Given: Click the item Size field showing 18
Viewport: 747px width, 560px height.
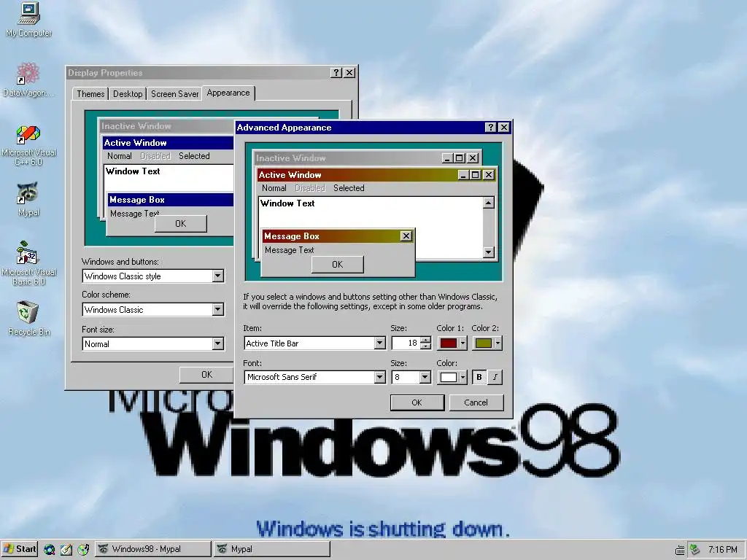Looking at the screenshot, I should tap(406, 343).
